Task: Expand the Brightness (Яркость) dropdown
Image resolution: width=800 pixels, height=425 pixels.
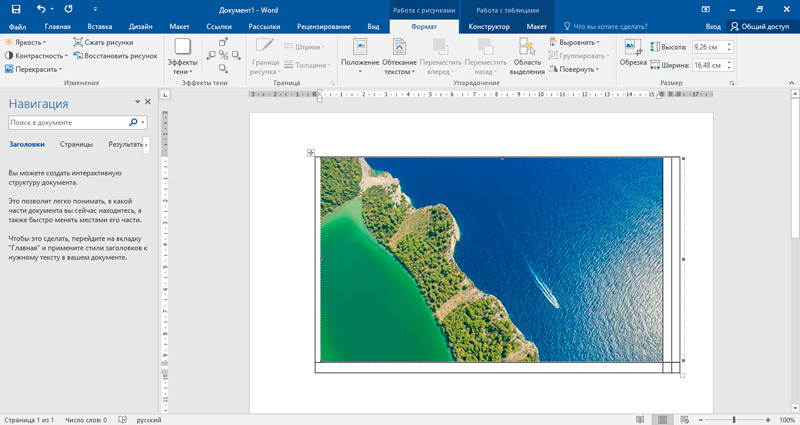Action: point(28,43)
